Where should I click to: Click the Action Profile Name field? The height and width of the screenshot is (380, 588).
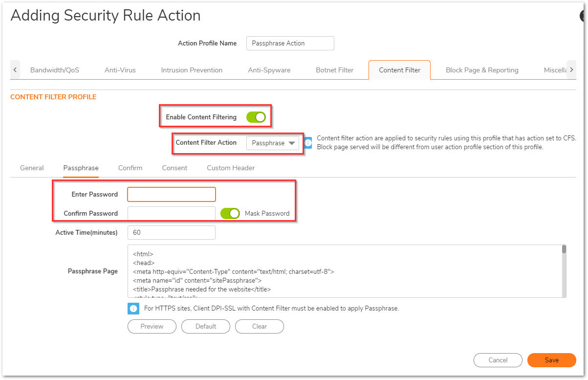pyautogui.click(x=290, y=43)
